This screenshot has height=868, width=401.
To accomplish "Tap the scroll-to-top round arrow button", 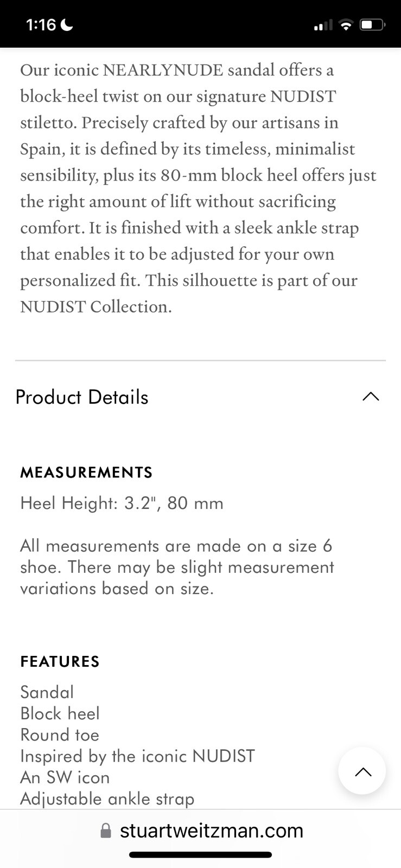I will tap(362, 771).
